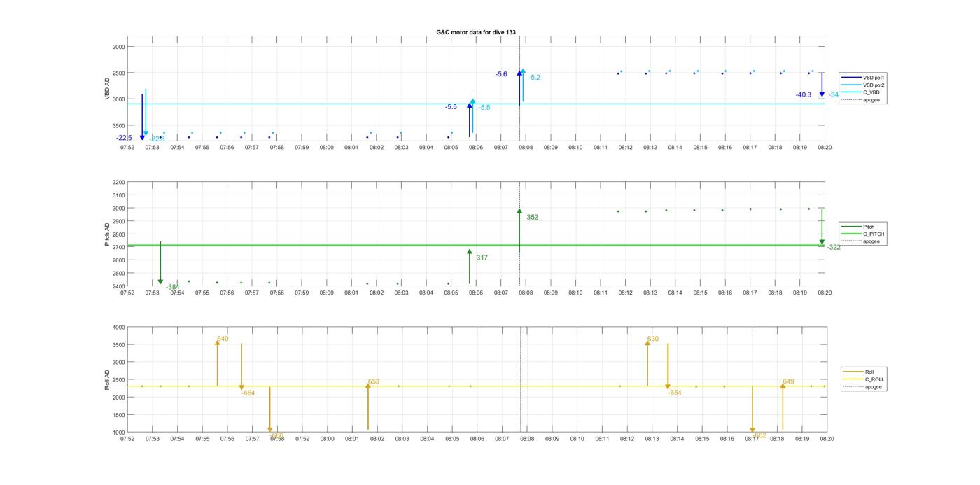Click the "-654" roll value label

[x=675, y=393]
